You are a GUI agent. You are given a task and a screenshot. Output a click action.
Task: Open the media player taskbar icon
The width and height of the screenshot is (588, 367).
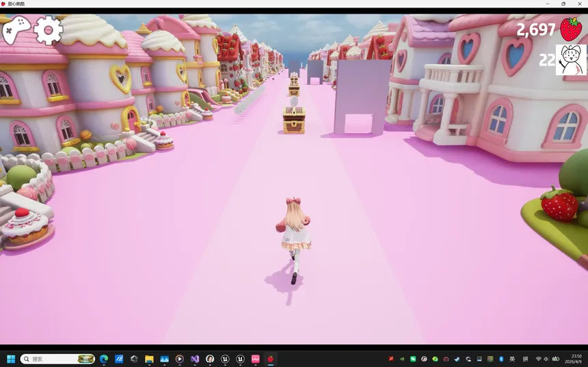(180, 359)
